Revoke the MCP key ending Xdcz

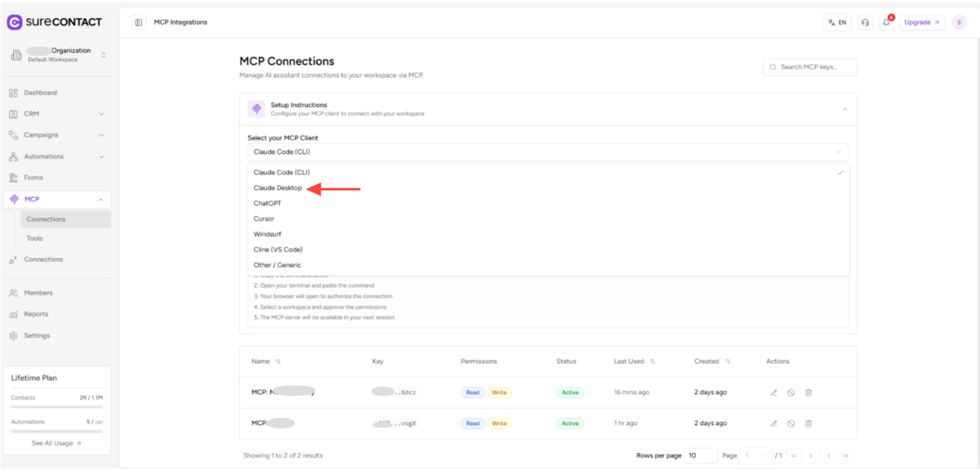pos(791,393)
